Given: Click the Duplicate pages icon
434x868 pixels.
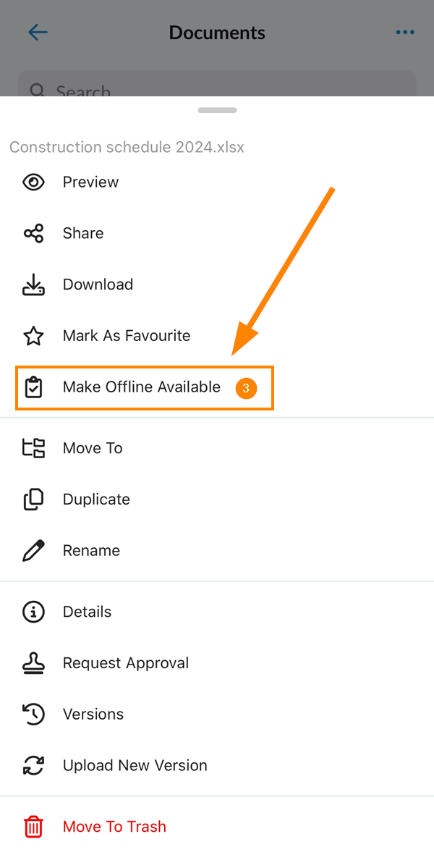Looking at the screenshot, I should click(33, 500).
